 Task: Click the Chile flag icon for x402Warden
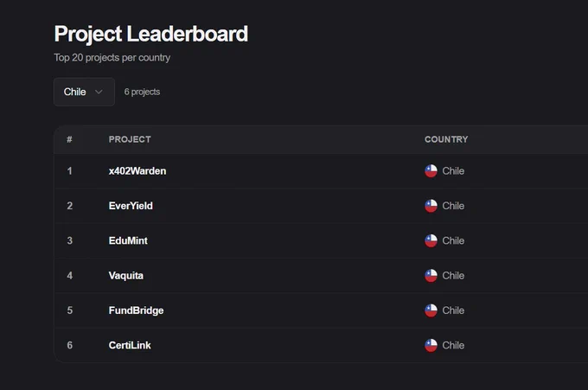(431, 171)
